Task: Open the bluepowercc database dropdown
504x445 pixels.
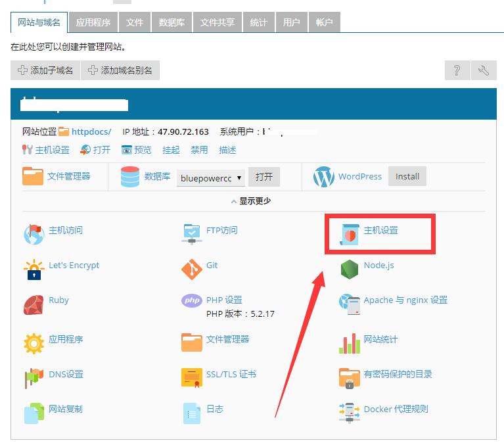Action: click(x=211, y=178)
